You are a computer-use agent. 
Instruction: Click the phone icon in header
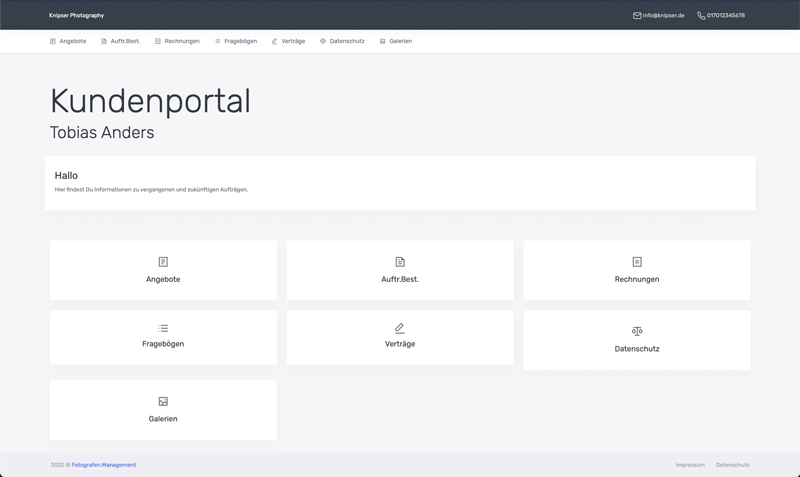point(701,16)
